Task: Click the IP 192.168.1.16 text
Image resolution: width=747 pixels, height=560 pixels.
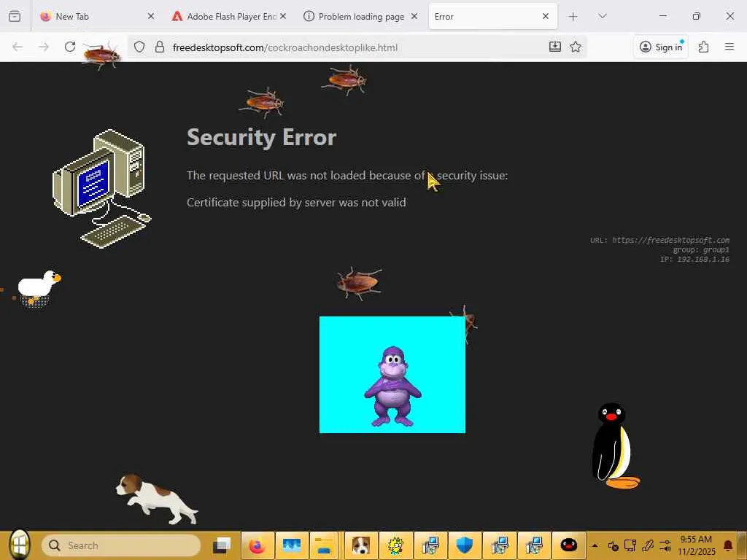Action: click(694, 259)
